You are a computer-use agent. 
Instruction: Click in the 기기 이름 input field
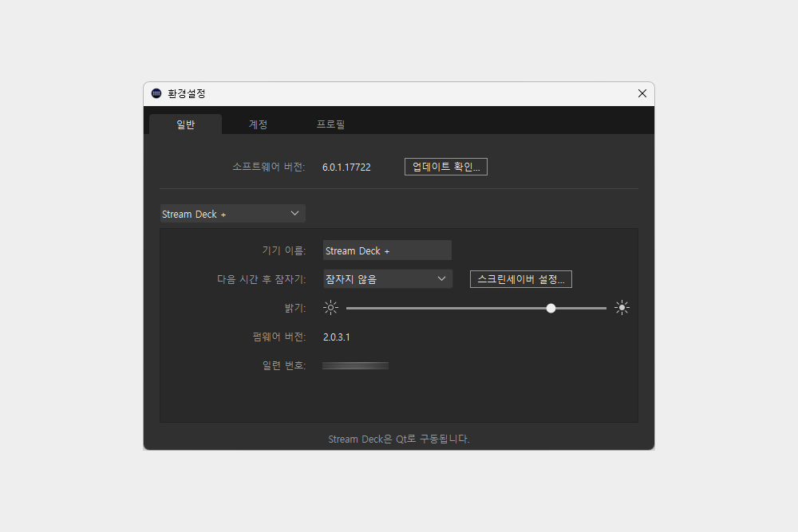pyautogui.click(x=387, y=250)
